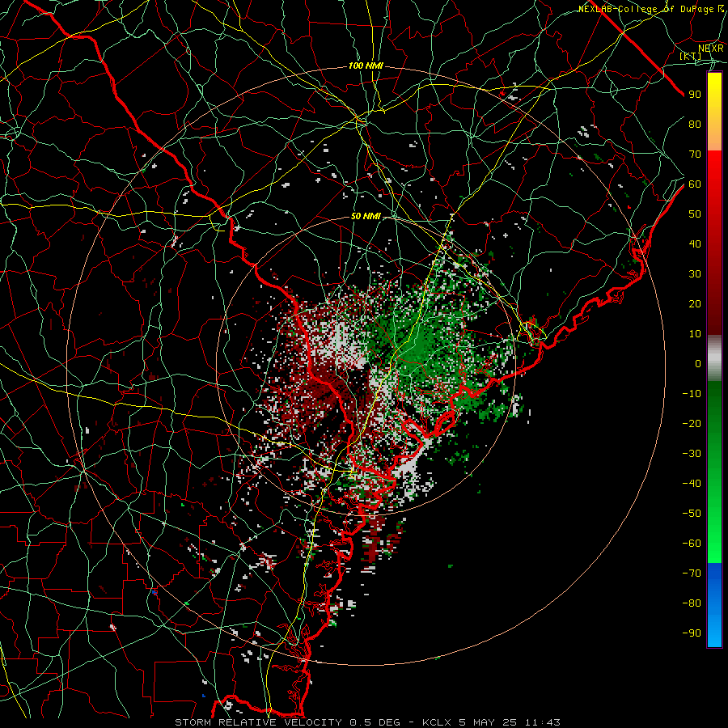Click the "-40" scale value
728x728 pixels.
tap(692, 484)
